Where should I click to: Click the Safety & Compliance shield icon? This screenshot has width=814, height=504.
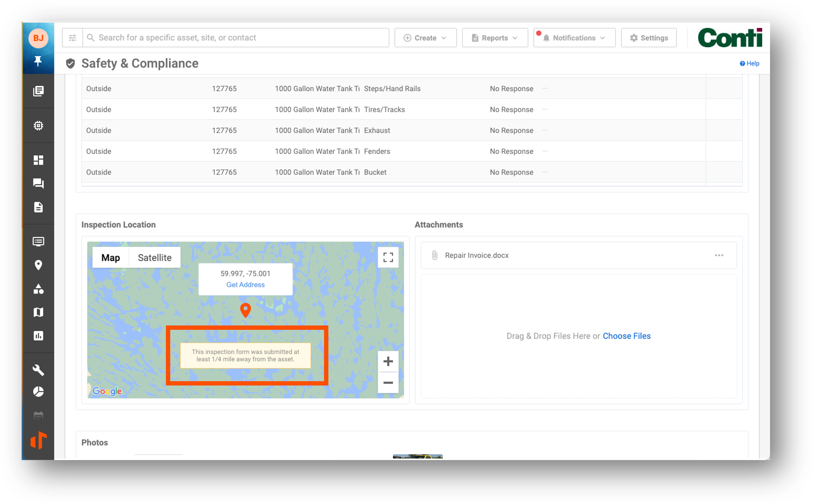[70, 63]
